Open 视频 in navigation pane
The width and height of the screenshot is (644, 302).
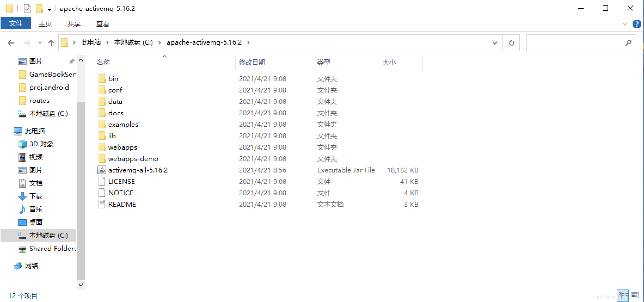pyautogui.click(x=36, y=157)
